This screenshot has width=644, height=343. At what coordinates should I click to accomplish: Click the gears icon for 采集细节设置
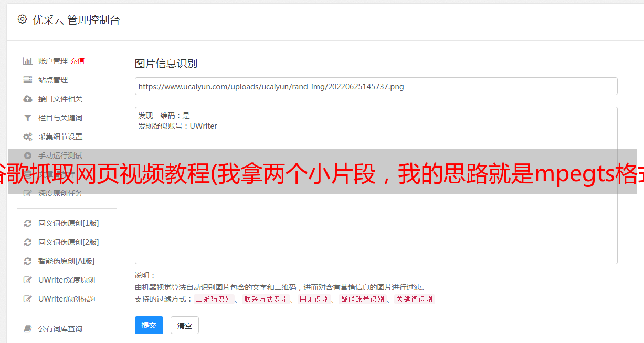click(x=28, y=137)
